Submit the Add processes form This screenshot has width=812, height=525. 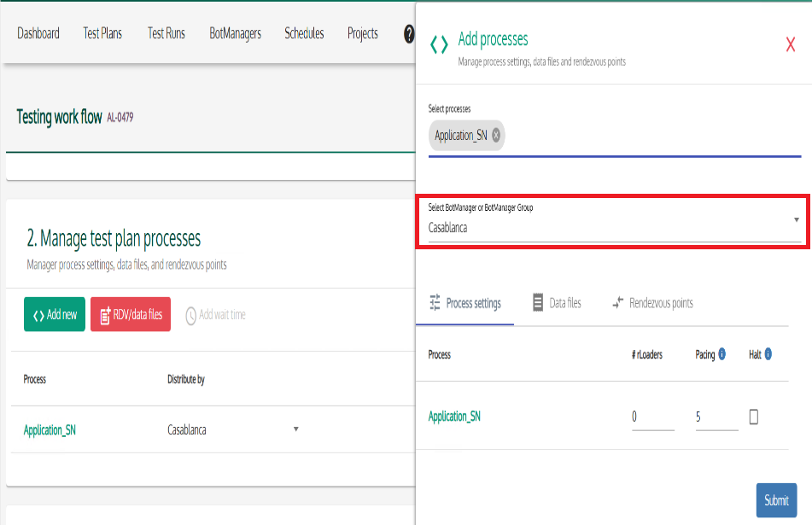[776, 500]
